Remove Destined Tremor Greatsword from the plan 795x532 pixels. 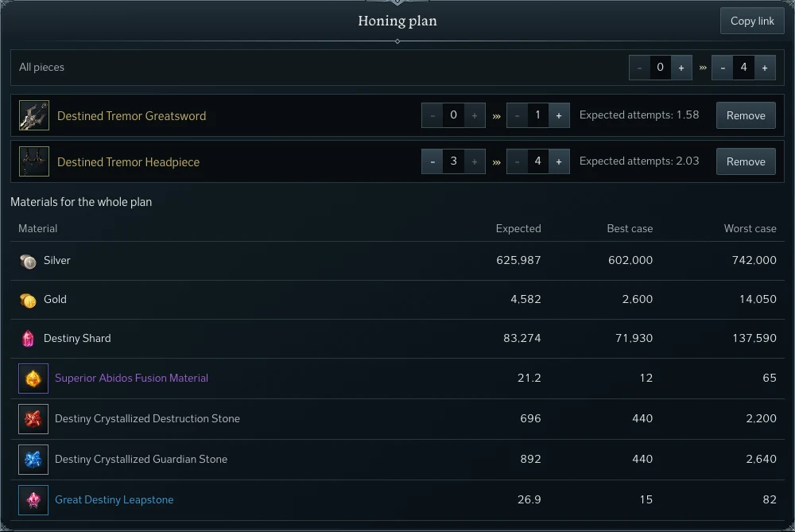tap(746, 115)
